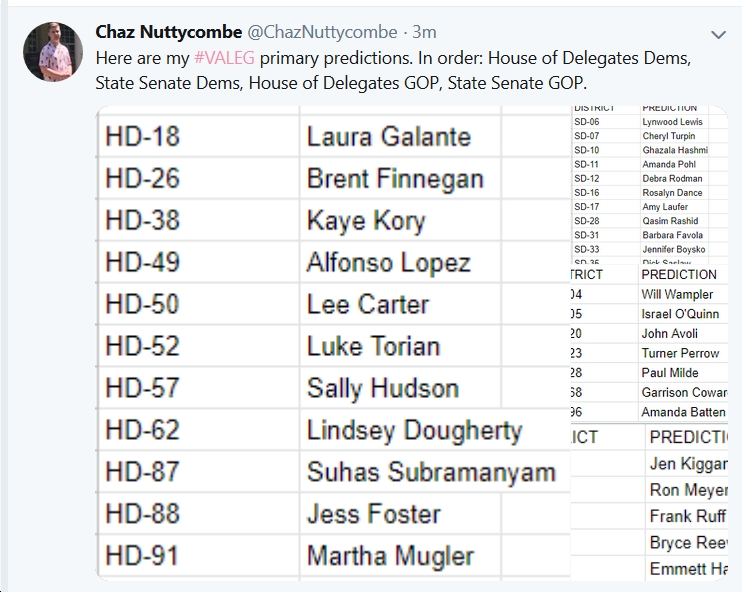Click the 3m tweet timestamp
This screenshot has width=742, height=592.
coord(424,32)
